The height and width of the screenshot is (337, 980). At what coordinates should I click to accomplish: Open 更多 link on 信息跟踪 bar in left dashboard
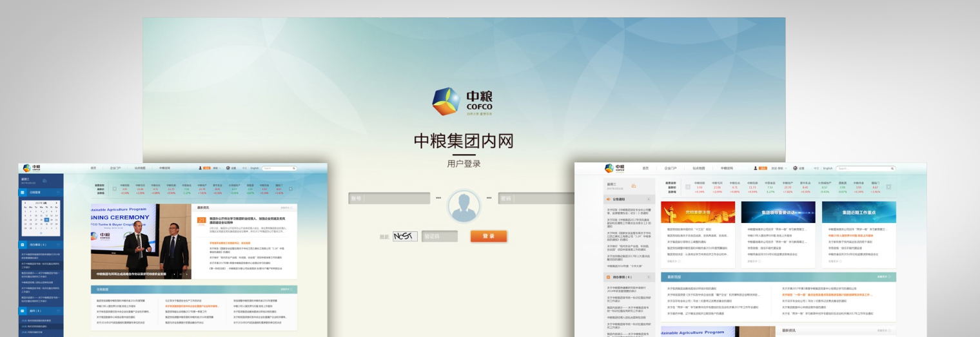(286, 289)
